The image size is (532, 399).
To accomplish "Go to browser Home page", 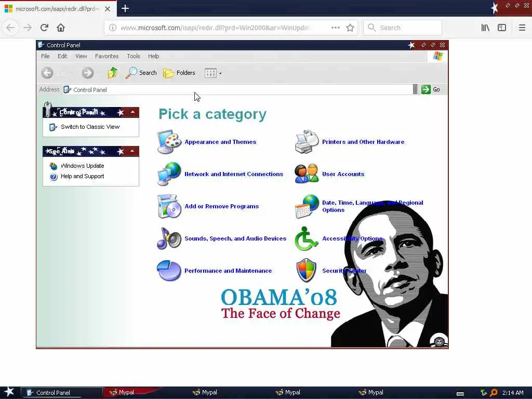I will (61, 28).
